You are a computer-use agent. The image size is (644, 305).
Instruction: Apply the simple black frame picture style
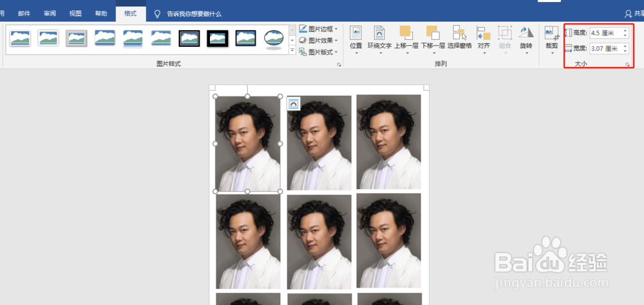coord(245,38)
